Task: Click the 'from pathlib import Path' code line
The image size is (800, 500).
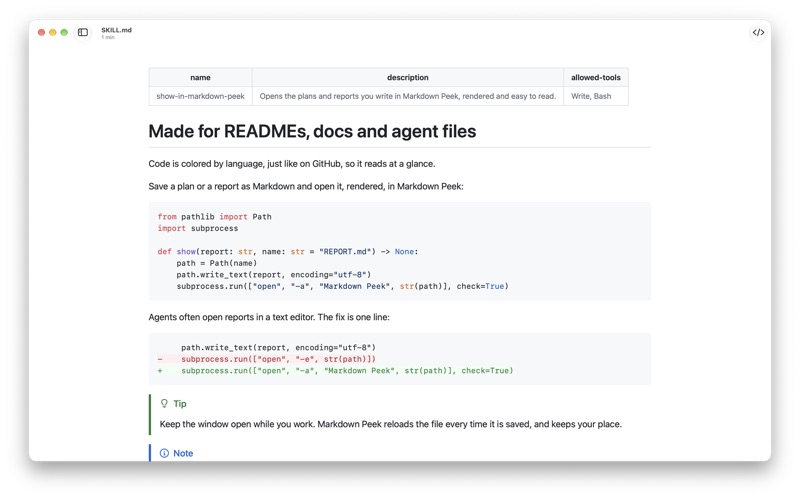Action: point(214,217)
